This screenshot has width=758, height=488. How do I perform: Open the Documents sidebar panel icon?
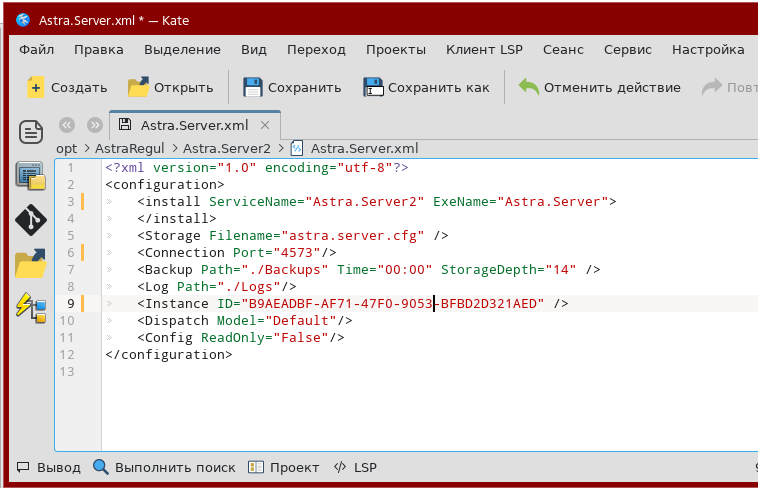(32, 131)
